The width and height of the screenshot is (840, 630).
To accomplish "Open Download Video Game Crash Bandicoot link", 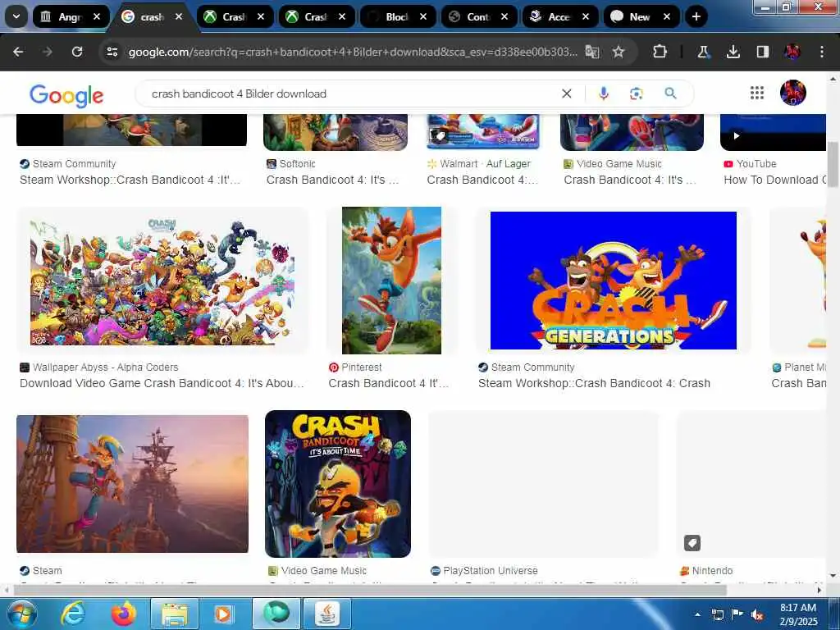I will [162, 383].
